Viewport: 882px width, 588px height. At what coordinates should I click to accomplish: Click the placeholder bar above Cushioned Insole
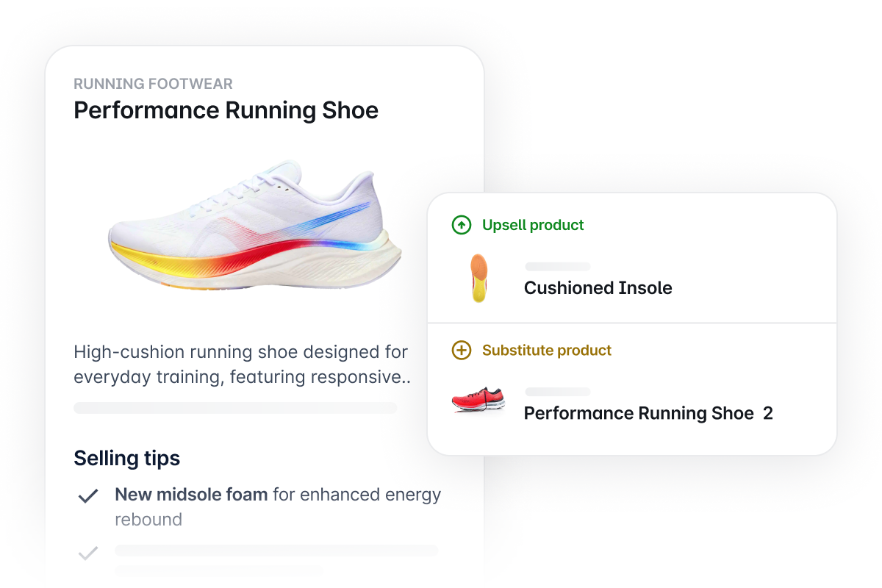(x=557, y=267)
